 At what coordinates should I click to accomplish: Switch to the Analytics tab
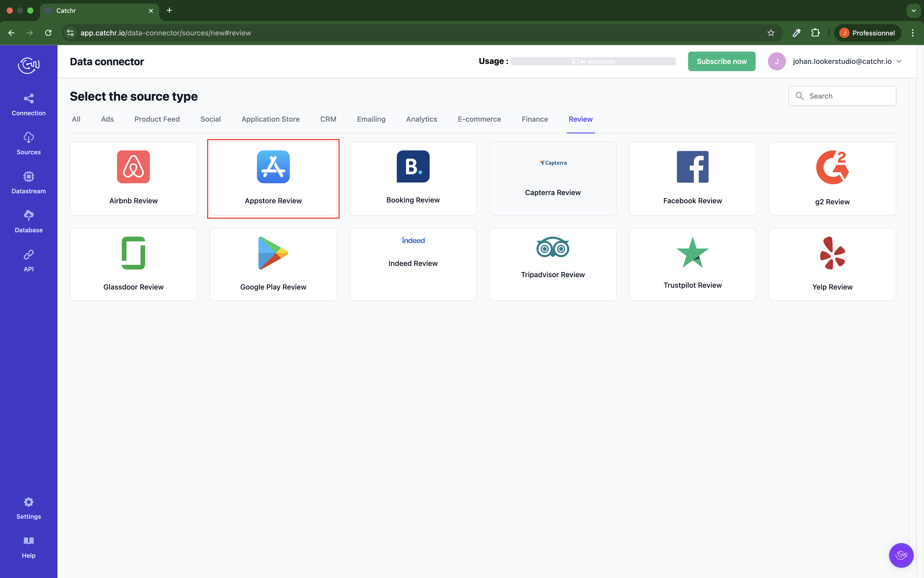pos(422,119)
